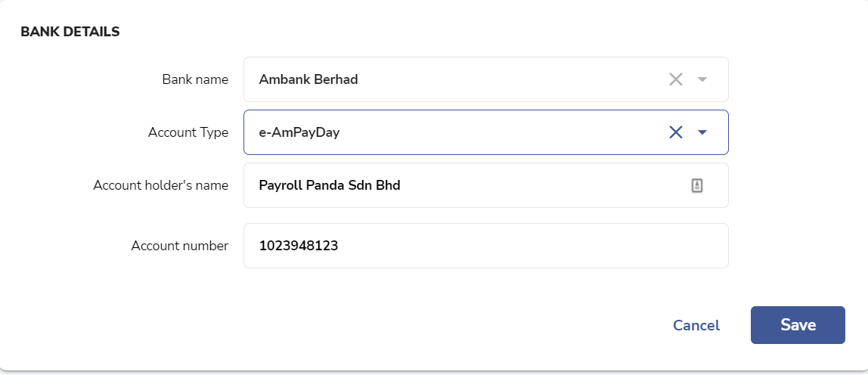Image resolution: width=868 pixels, height=375 pixels.
Task: Click the BANK DETAILS heading
Action: (70, 32)
